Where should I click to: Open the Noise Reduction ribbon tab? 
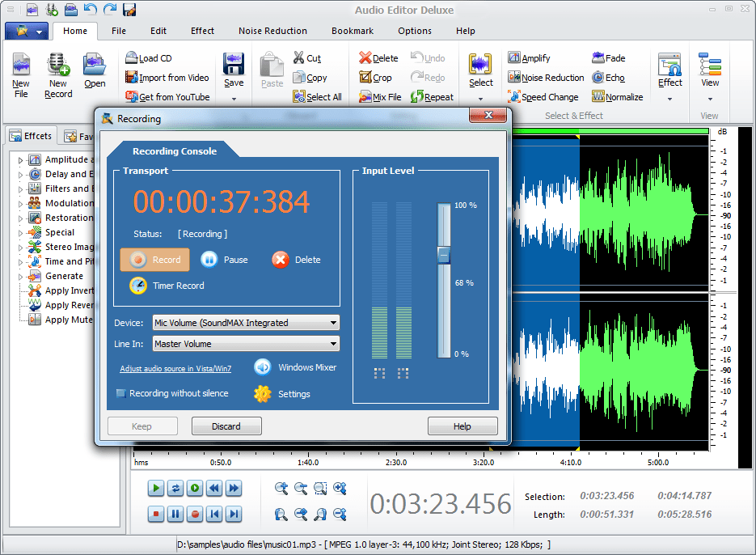point(272,31)
